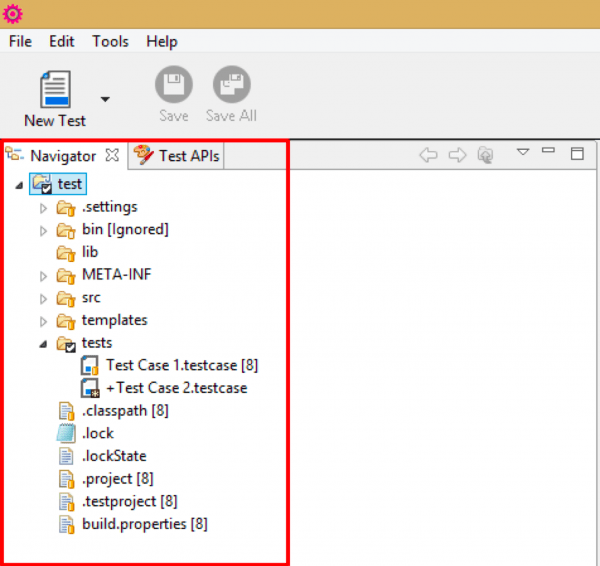Click the .project file icon
600x566 pixels.
point(67,479)
